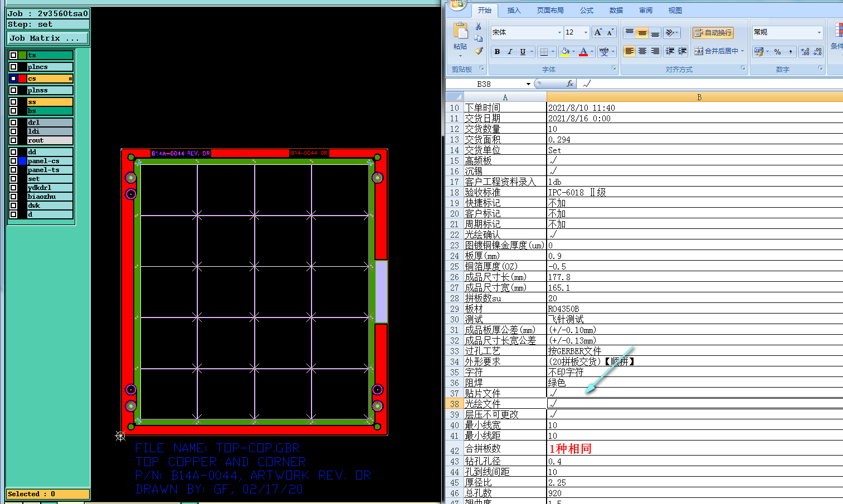Open the paste options dropdown arrow

(460, 56)
